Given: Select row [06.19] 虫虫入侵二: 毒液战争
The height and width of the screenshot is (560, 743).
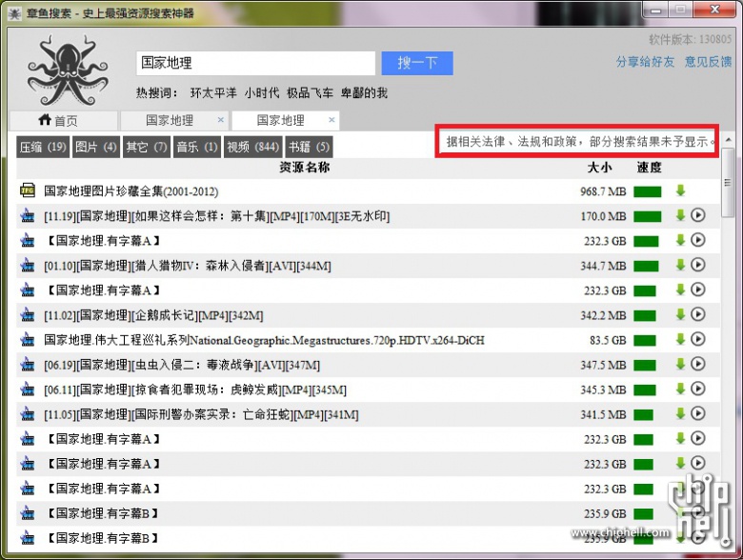Looking at the screenshot, I should (x=369, y=365).
